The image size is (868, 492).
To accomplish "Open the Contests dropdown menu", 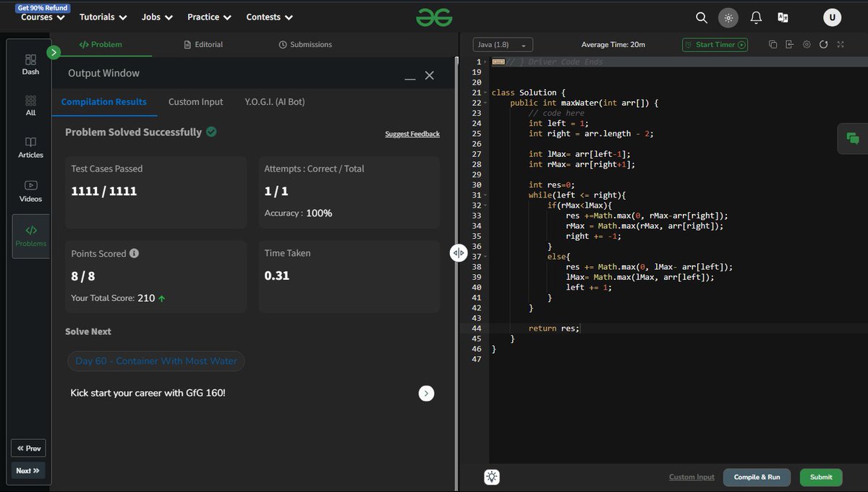I will point(270,17).
